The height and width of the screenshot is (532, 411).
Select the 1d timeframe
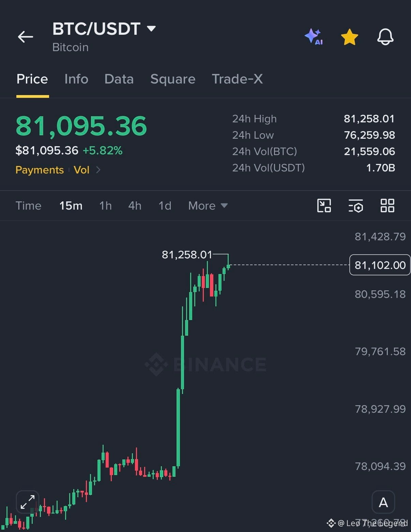tap(165, 206)
